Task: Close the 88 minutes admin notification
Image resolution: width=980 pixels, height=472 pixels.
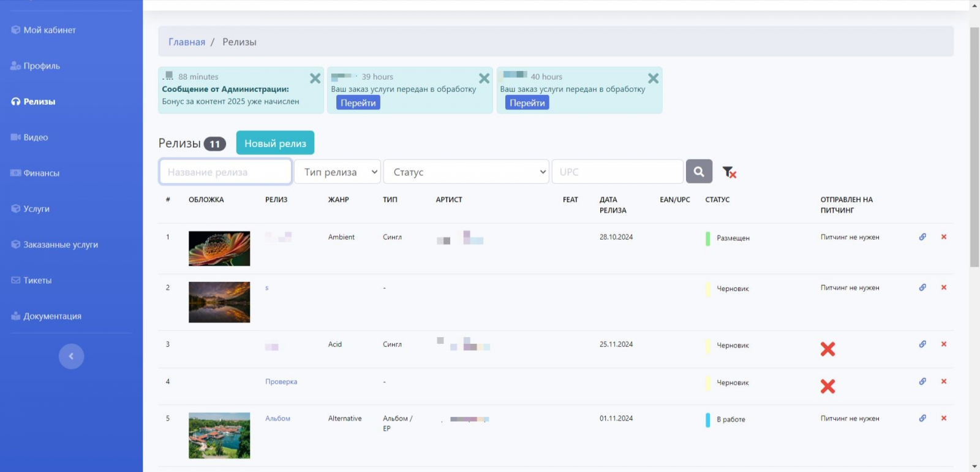Action: coord(315,78)
